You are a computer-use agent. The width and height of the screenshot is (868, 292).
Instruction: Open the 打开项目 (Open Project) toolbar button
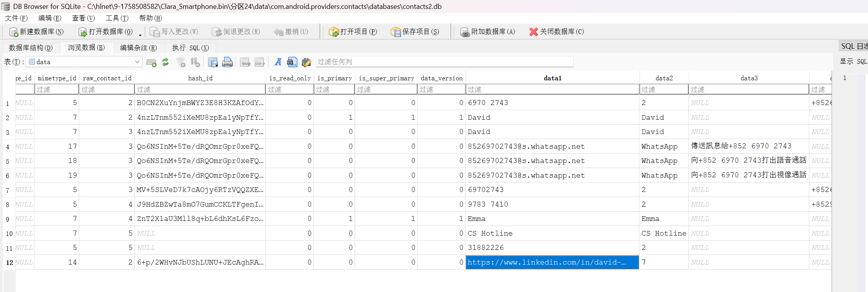(x=353, y=32)
